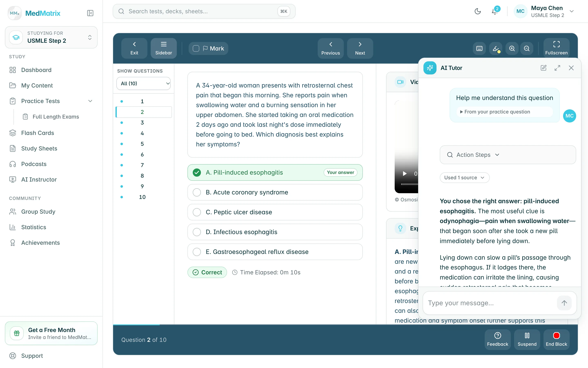Viewport: 588px width, 368px height.
Task: Zoom in on question text
Action: pyautogui.click(x=512, y=48)
